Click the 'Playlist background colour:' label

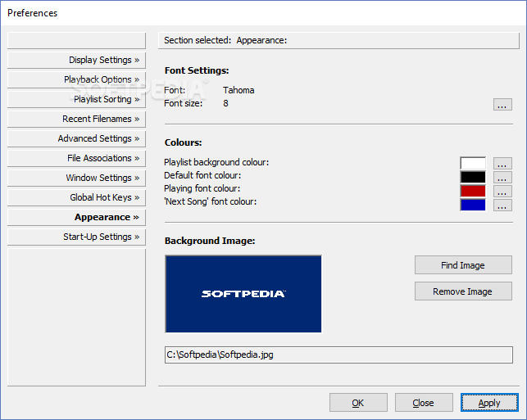tap(216, 162)
